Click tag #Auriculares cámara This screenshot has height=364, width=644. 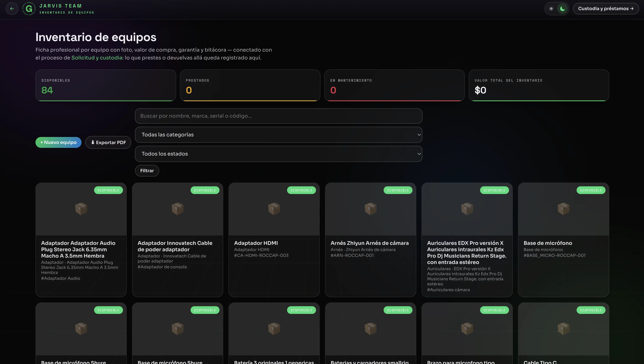coord(448,290)
